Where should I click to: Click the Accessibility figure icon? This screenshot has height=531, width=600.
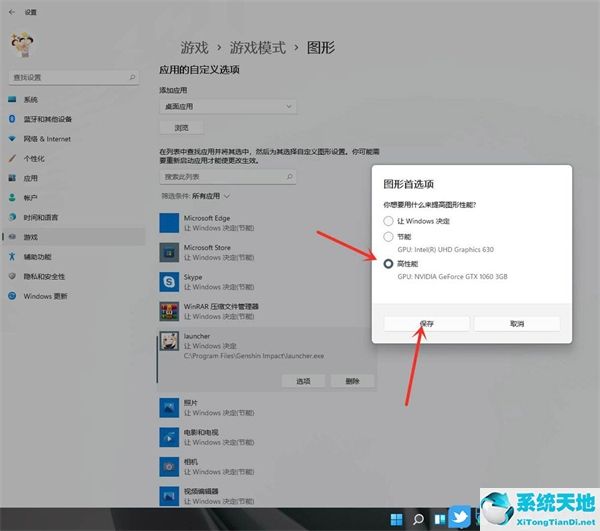pyautogui.click(x=12, y=256)
